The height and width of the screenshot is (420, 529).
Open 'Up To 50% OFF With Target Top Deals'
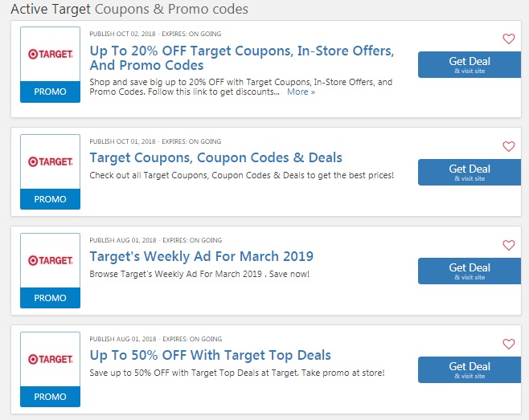210,355
